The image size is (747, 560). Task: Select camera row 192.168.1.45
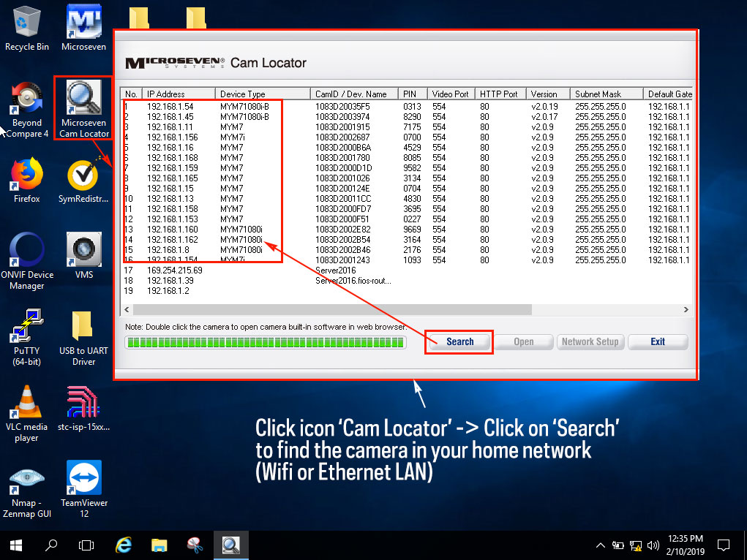coord(406,117)
